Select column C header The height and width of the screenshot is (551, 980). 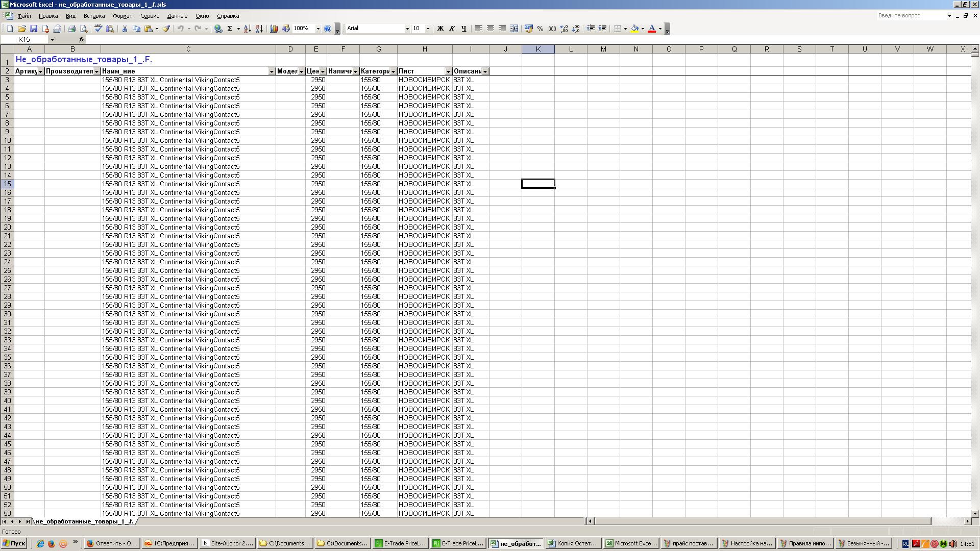click(x=188, y=49)
